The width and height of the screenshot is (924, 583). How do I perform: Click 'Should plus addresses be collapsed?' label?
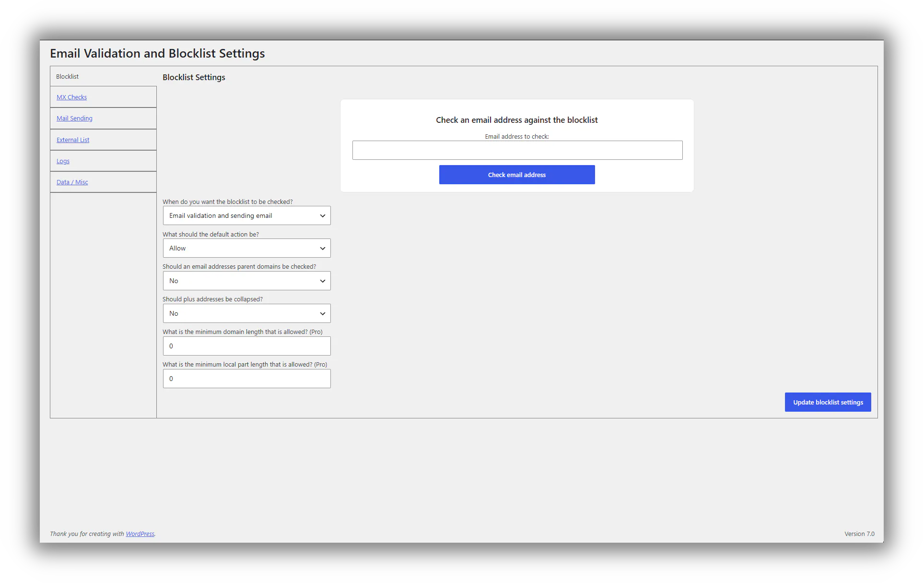coord(212,299)
